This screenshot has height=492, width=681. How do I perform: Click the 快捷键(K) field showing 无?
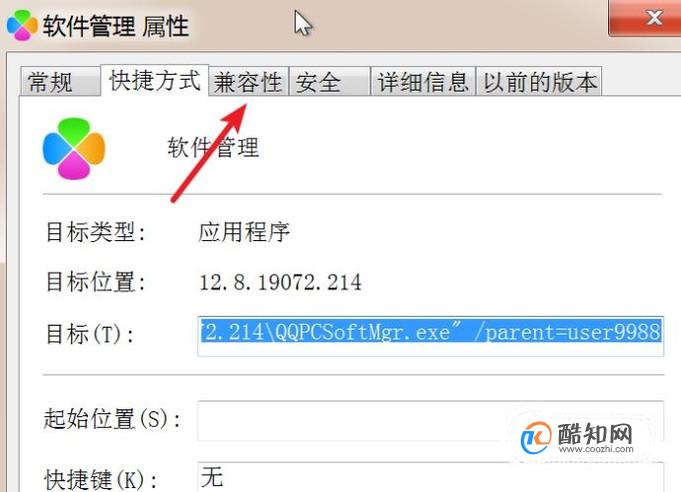[430, 477]
